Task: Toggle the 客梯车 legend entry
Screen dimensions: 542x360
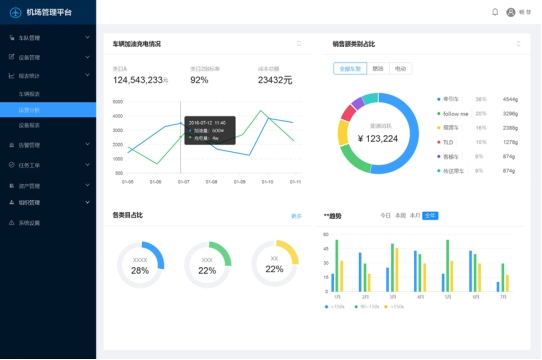Action: tap(448, 157)
